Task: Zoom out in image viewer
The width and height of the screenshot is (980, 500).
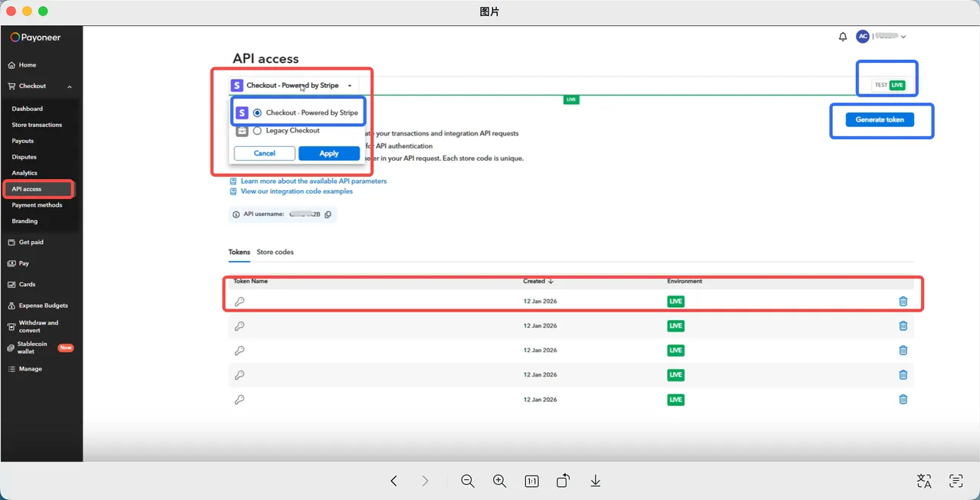Action: 468,481
